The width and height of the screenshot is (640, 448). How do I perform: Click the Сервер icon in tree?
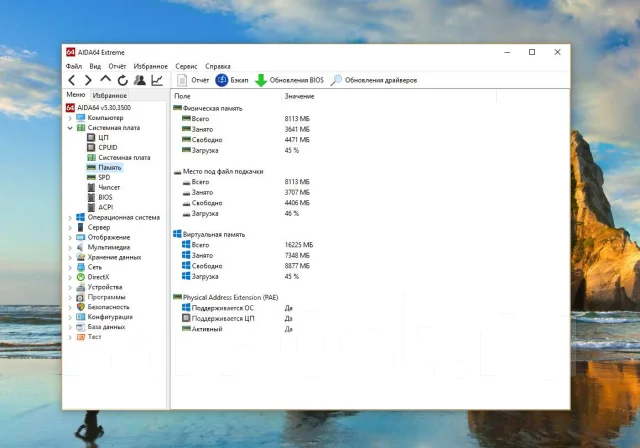pos(81,227)
